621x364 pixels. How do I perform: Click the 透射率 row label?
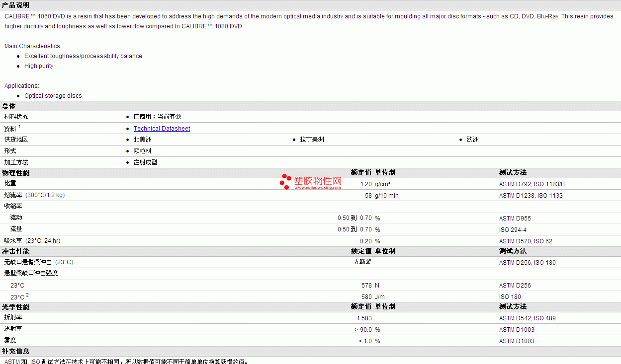click(x=13, y=329)
